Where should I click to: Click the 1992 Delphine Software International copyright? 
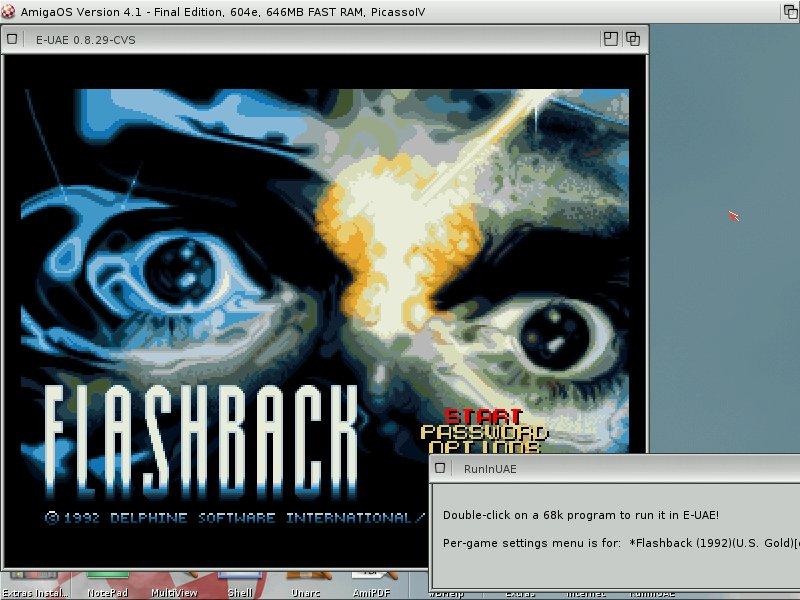[235, 518]
